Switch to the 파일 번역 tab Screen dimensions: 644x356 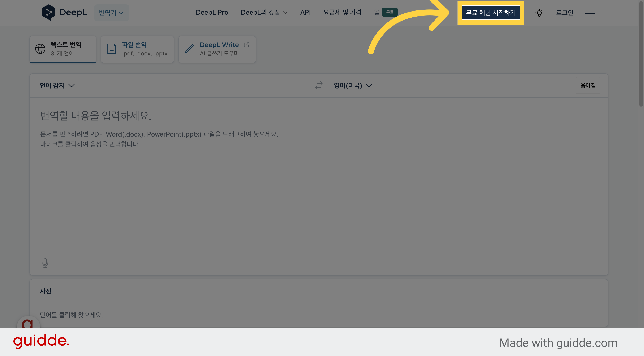[x=137, y=49]
